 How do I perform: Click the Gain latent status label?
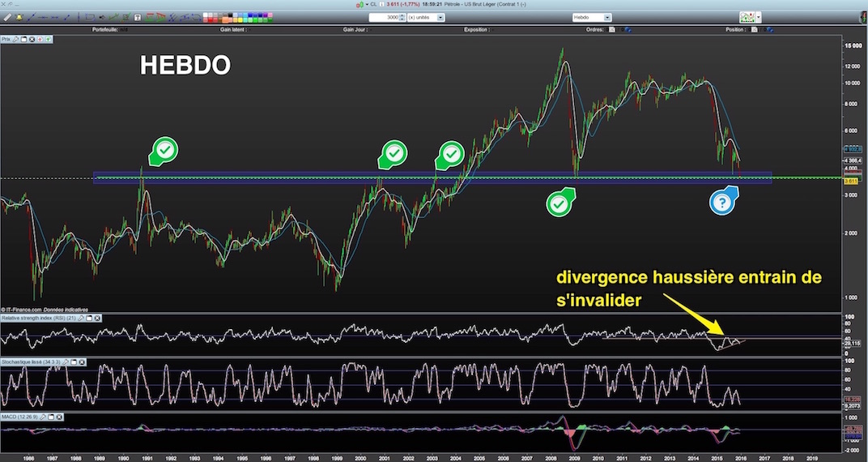[x=233, y=29]
